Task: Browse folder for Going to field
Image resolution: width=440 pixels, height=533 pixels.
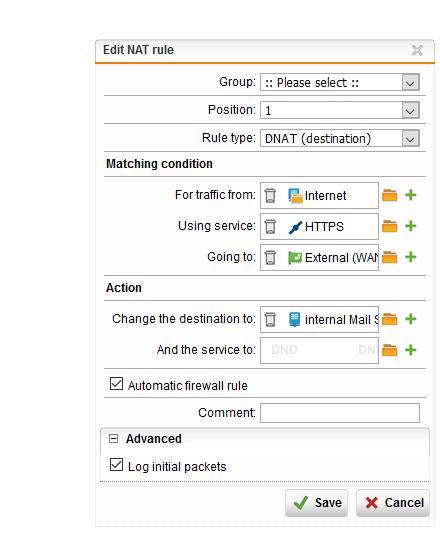Action: coord(390,257)
